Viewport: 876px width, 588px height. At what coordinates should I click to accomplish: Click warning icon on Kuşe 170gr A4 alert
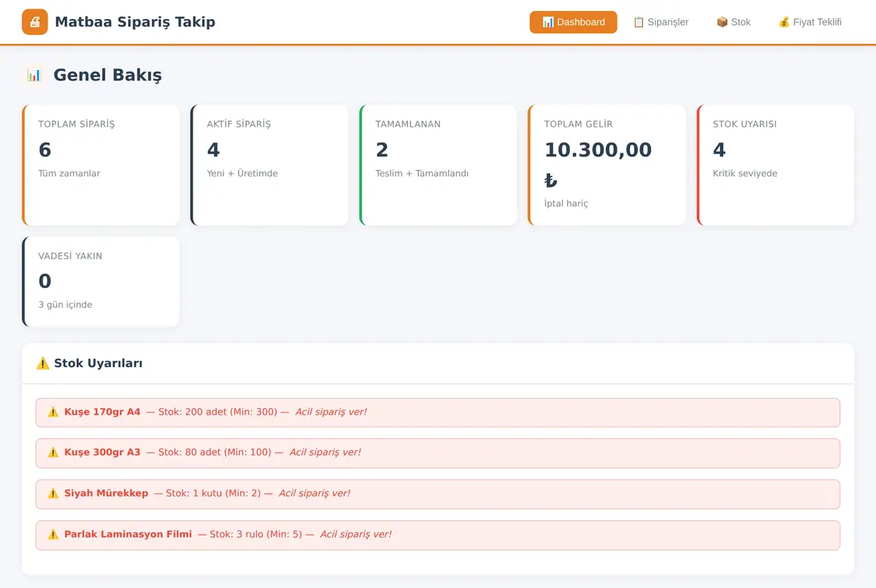[53, 412]
